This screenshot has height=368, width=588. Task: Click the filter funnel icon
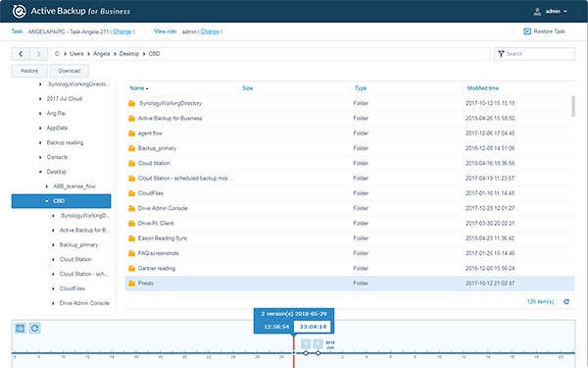click(501, 54)
